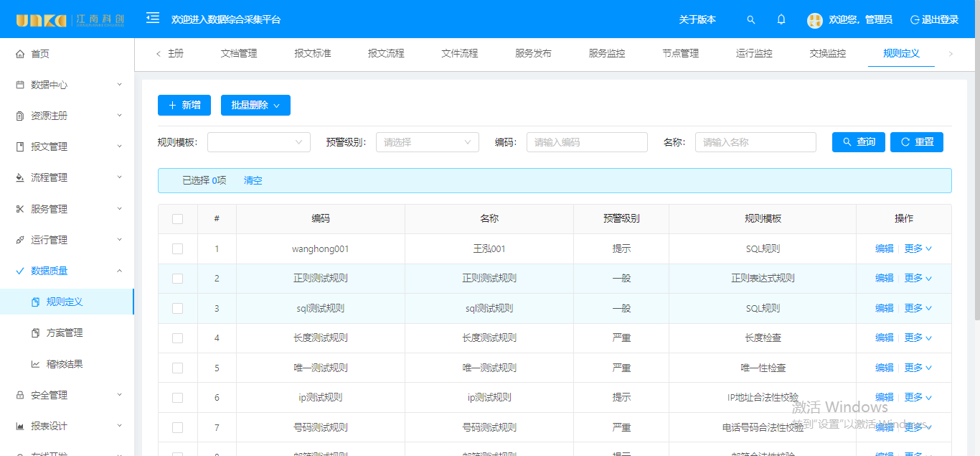Click the 新增 button
Viewport: 980px width, 456px height.
(x=184, y=106)
